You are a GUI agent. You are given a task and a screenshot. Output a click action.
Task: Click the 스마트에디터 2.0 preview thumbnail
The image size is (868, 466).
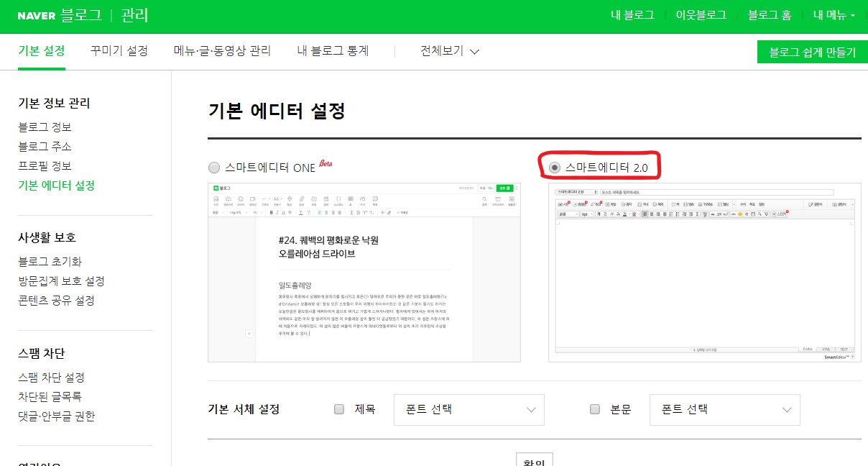704,273
